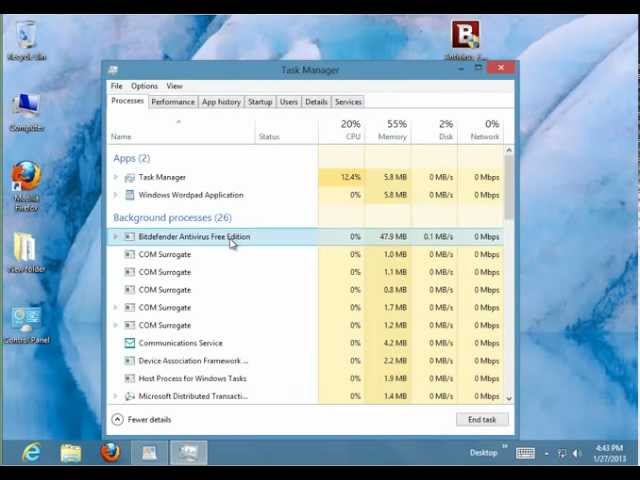Screen dimensions: 640x480
Task: Launch Internet Explorer from the taskbar
Action: (x=32, y=452)
